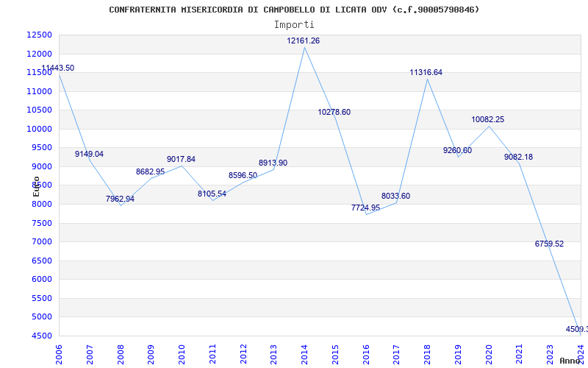Click the 7000 value on Euro axis

click(41, 242)
